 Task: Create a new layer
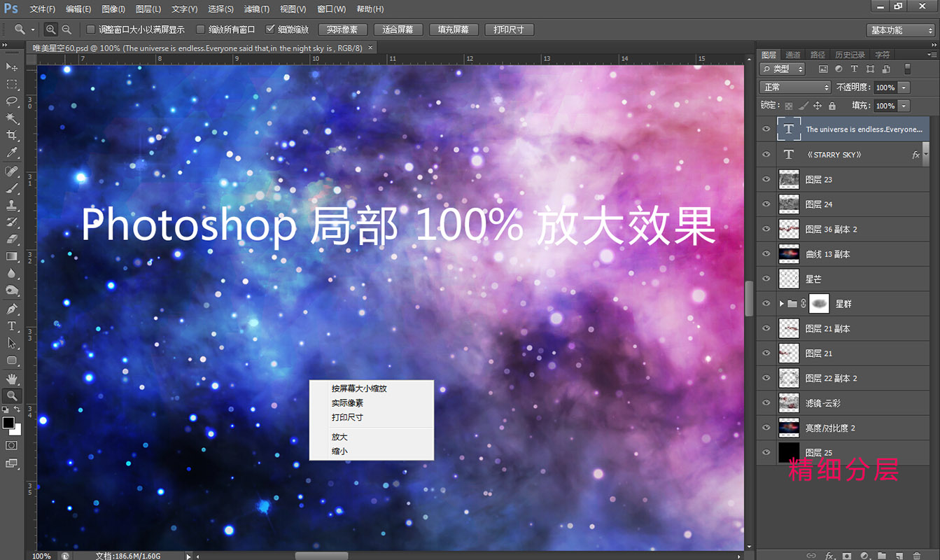coord(899,556)
